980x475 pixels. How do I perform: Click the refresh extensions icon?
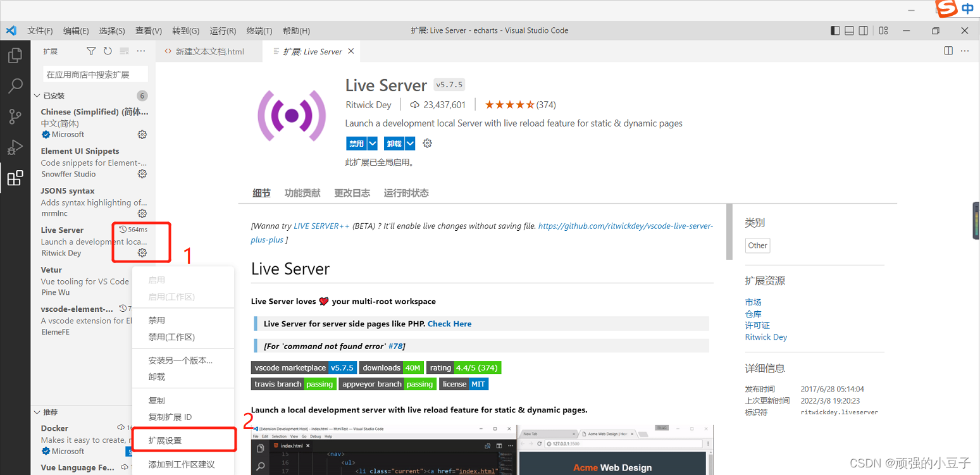pyautogui.click(x=108, y=51)
